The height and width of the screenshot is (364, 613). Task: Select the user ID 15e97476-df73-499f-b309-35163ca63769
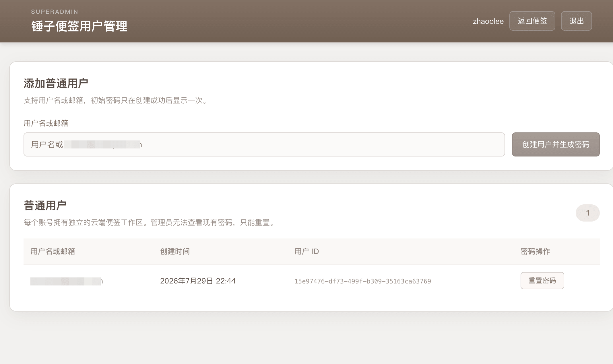[362, 281]
